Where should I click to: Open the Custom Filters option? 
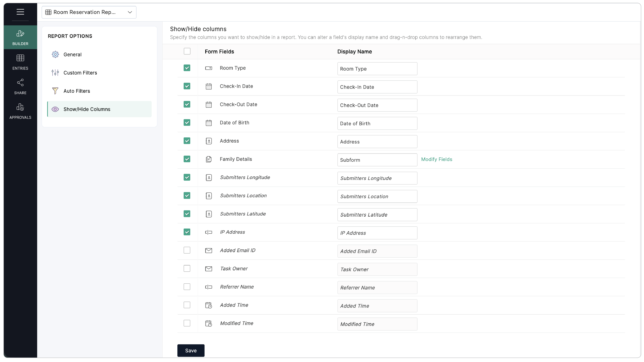point(80,73)
